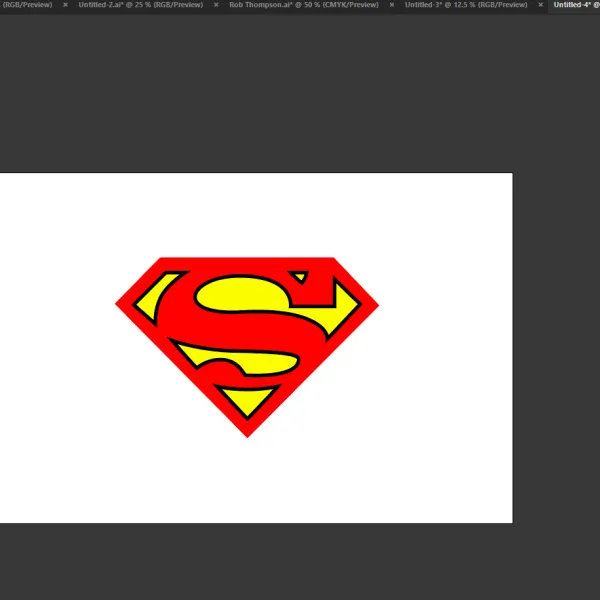Select the Untitled-4 document tab
Viewport: 600px width, 600px height.
click(576, 5)
